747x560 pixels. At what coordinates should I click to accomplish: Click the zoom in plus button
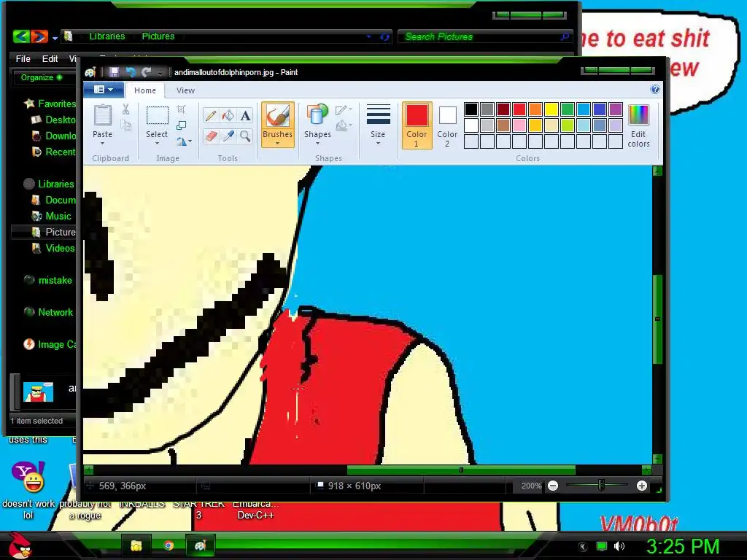tap(642, 486)
